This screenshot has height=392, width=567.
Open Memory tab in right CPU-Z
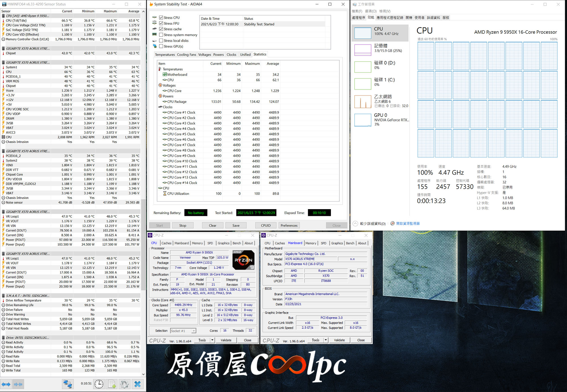pos(311,243)
